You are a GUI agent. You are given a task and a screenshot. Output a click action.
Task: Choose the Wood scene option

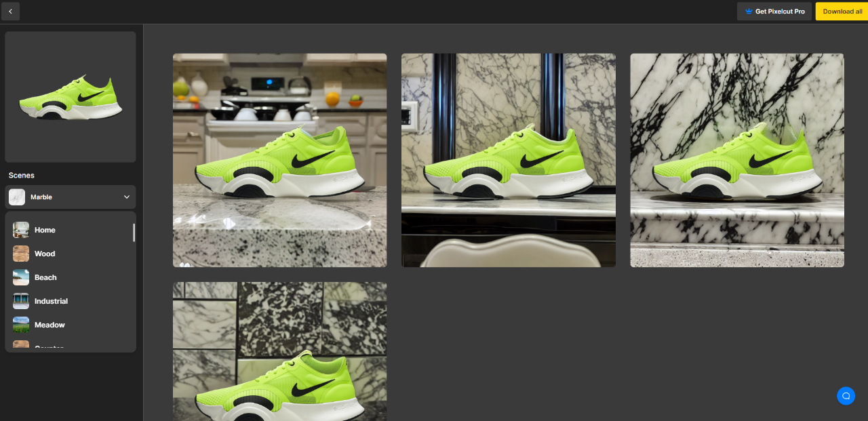click(70, 254)
